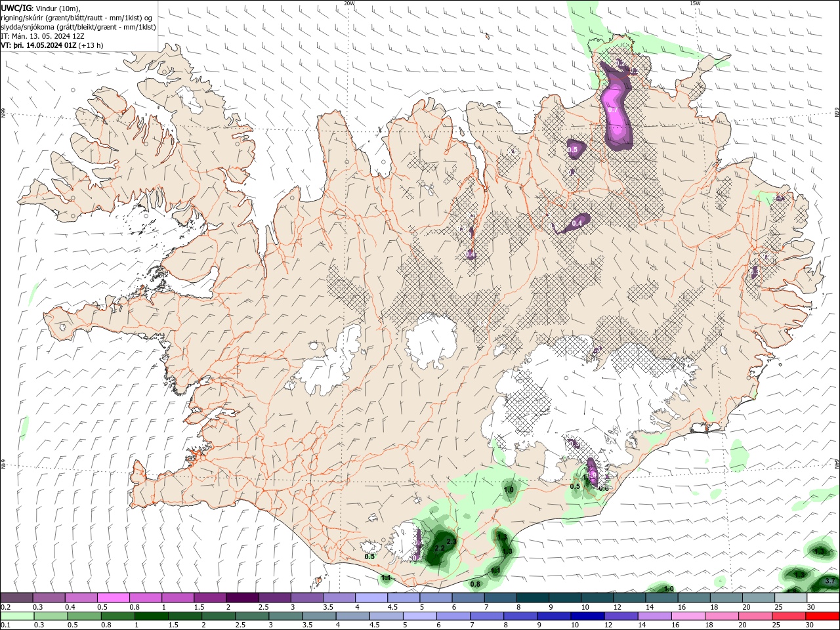Click the '0.1' label under the rain legend
Screen dimensions: 840x630
point(5,625)
